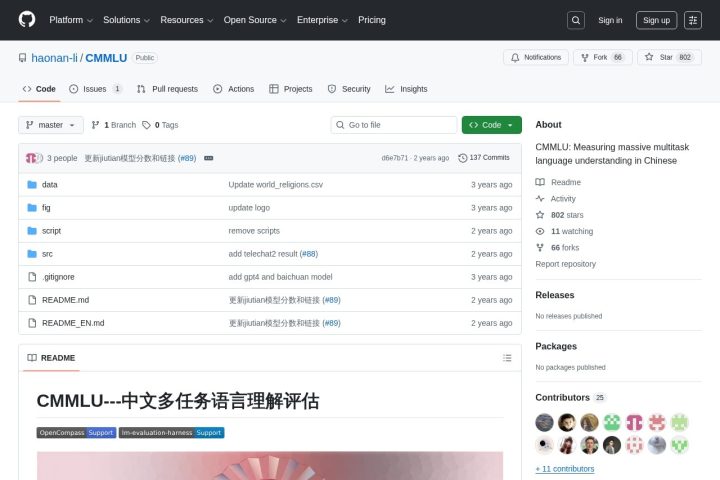This screenshot has width=720, height=480.
Task: Select the README tab header
Action: click(51, 358)
